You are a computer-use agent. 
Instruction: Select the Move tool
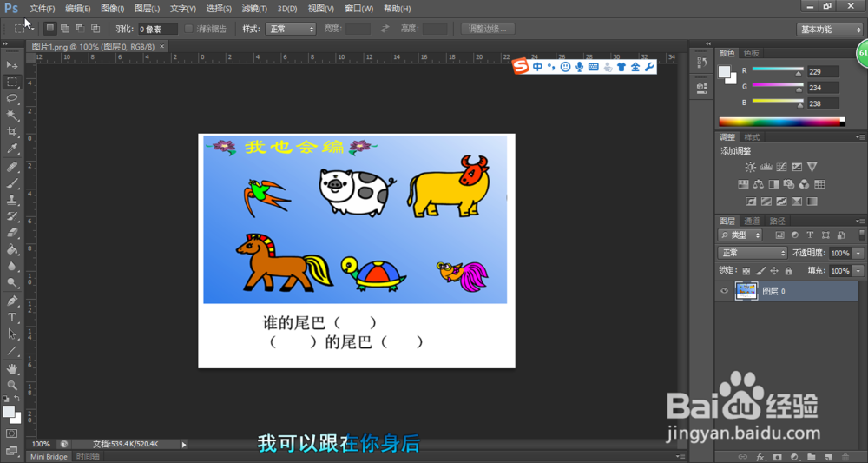[x=11, y=65]
